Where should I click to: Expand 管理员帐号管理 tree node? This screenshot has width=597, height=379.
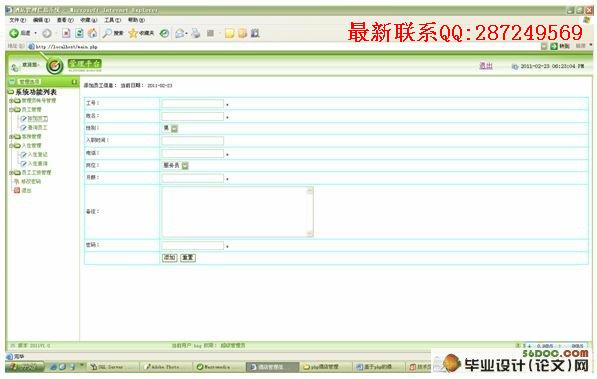pyautogui.click(x=11, y=101)
